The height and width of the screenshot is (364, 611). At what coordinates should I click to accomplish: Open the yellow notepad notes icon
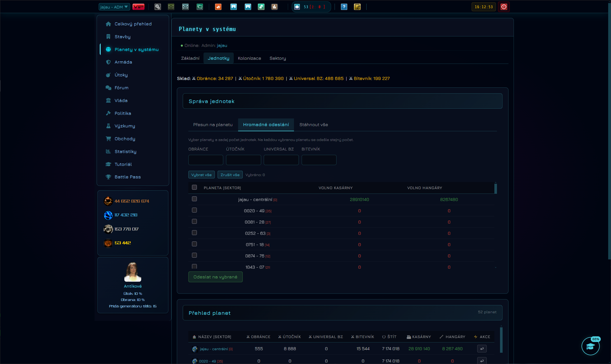[357, 7]
